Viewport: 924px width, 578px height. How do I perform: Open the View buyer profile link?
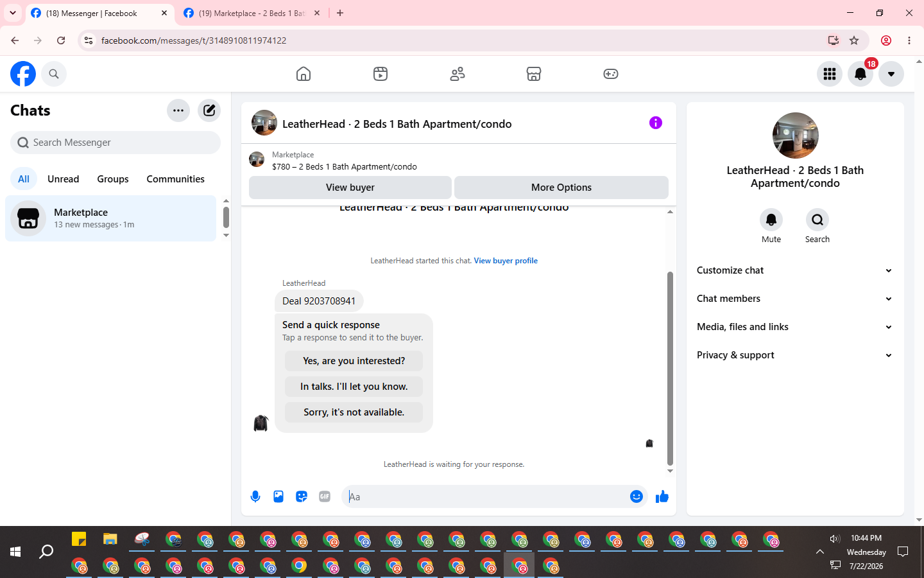coord(506,261)
